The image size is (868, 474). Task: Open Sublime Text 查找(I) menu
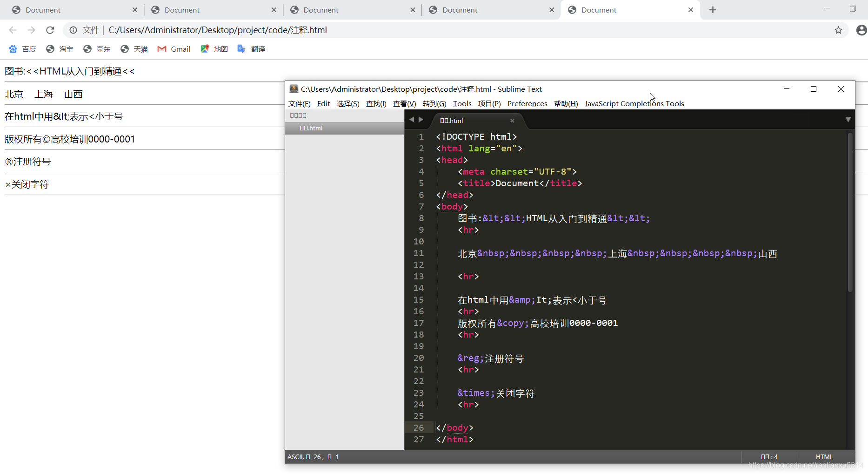pos(376,103)
